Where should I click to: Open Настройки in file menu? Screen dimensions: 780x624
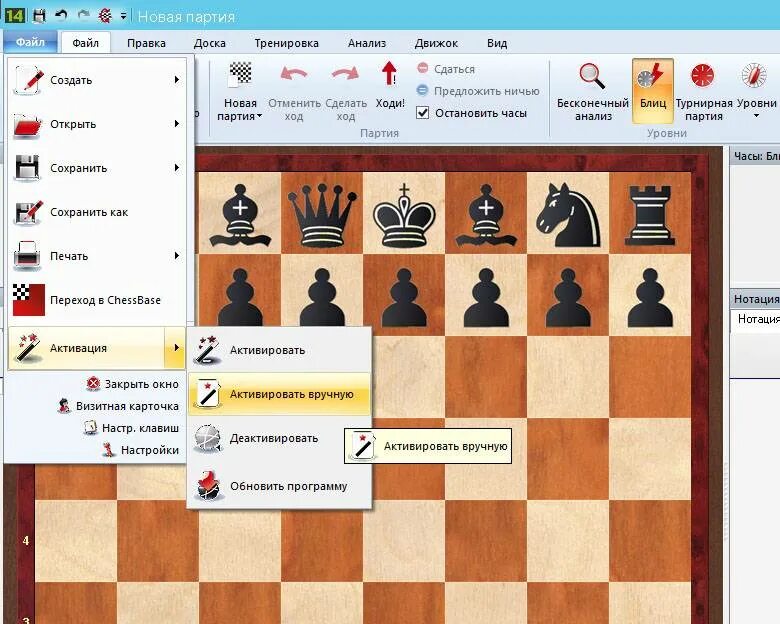coord(140,450)
